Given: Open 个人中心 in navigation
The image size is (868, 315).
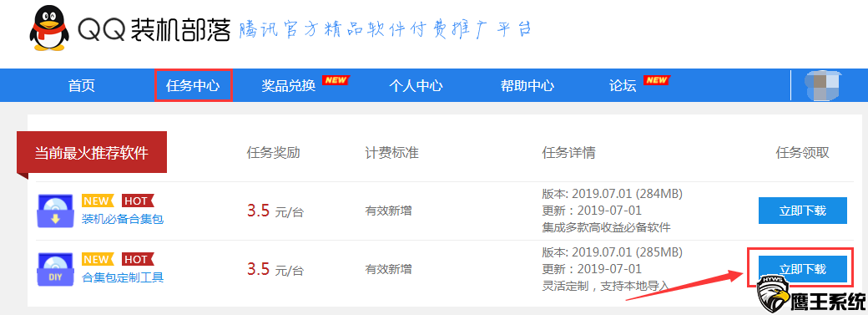Looking at the screenshot, I should 416,86.
